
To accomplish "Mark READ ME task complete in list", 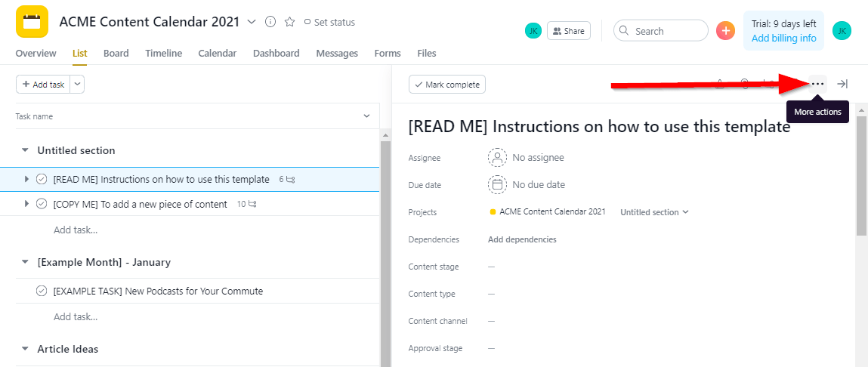I will point(41,180).
